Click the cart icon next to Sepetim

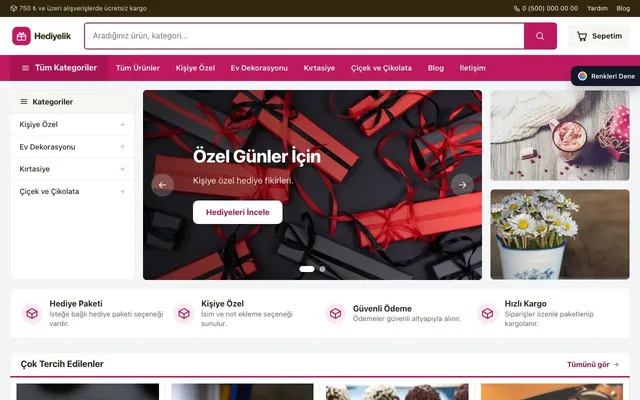(582, 36)
